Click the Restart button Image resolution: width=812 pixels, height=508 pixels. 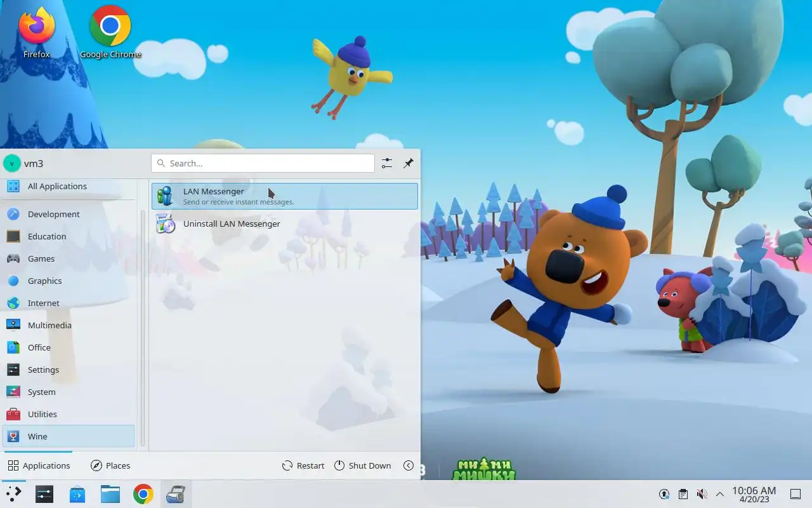303,465
